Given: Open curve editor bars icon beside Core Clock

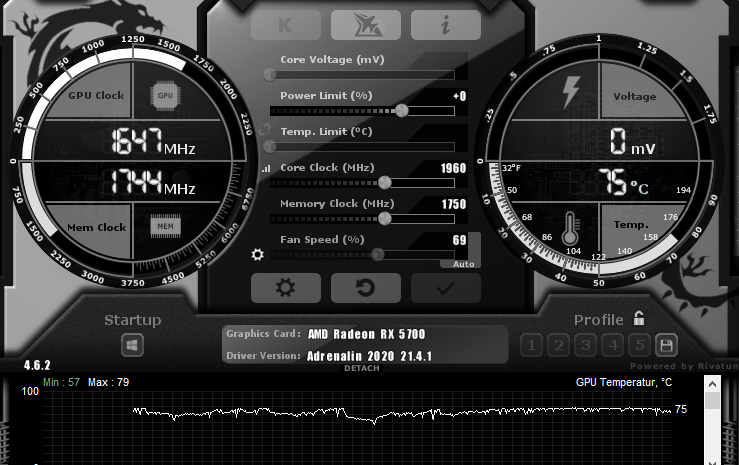Looking at the screenshot, I should [266, 168].
